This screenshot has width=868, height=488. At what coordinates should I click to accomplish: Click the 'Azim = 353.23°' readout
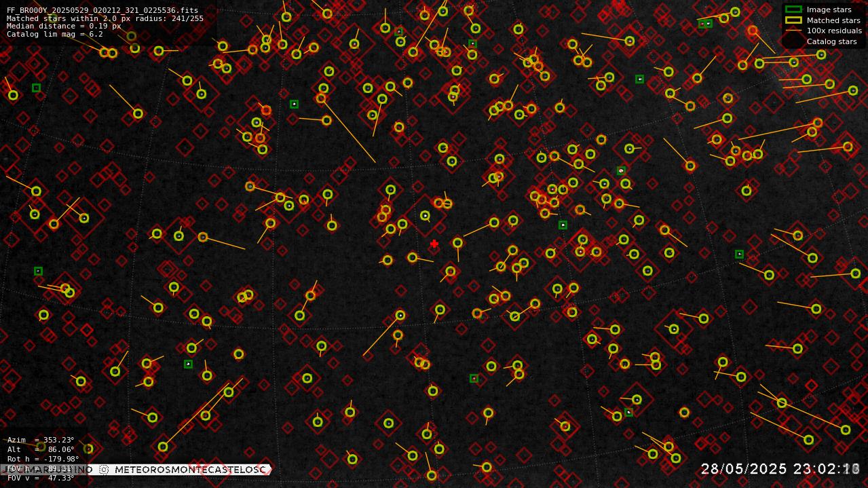(41, 440)
